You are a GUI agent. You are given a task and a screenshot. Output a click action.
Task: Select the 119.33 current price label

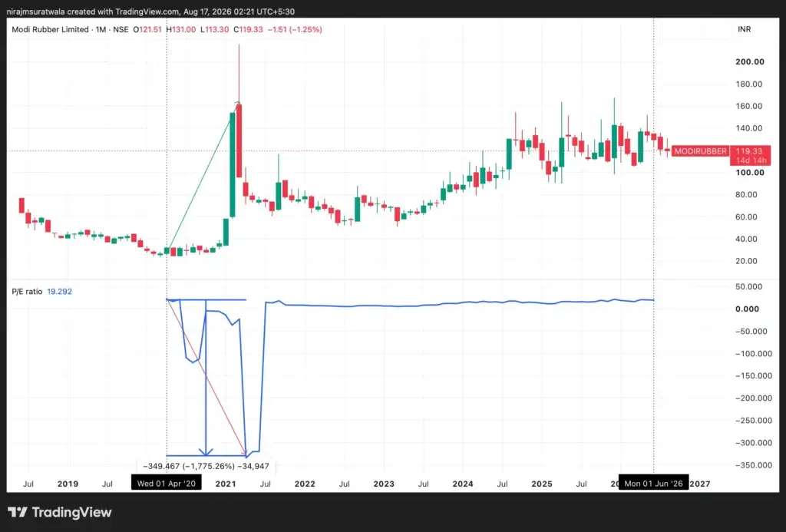click(x=749, y=151)
